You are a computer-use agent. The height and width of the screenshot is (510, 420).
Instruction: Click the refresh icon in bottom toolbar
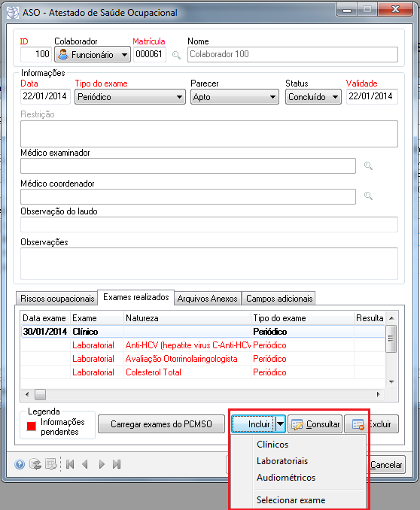coord(35,464)
